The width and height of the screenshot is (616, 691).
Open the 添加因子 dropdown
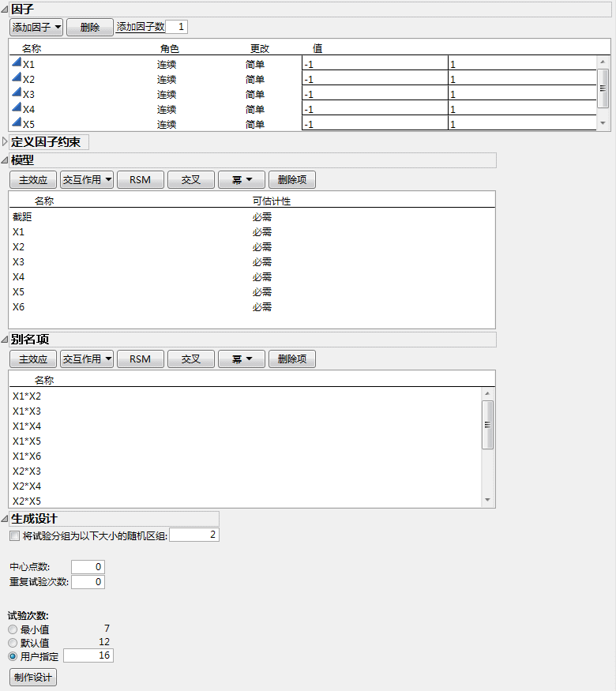36,28
